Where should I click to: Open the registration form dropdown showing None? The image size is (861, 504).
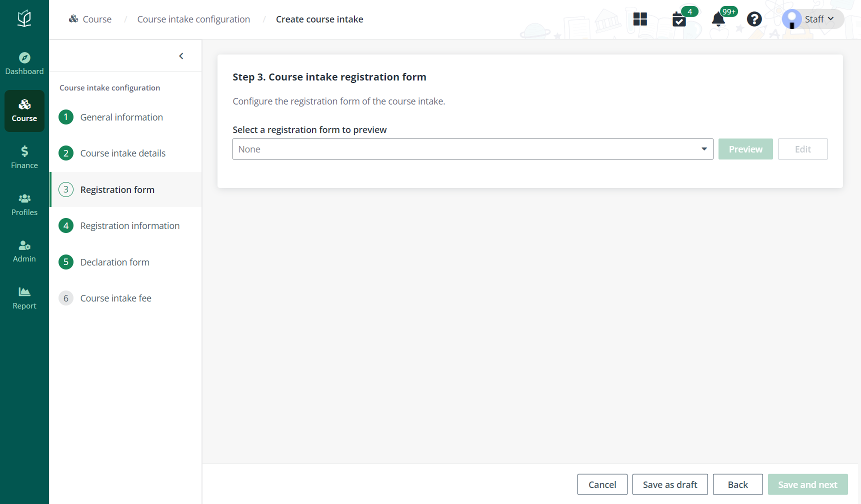tap(473, 149)
